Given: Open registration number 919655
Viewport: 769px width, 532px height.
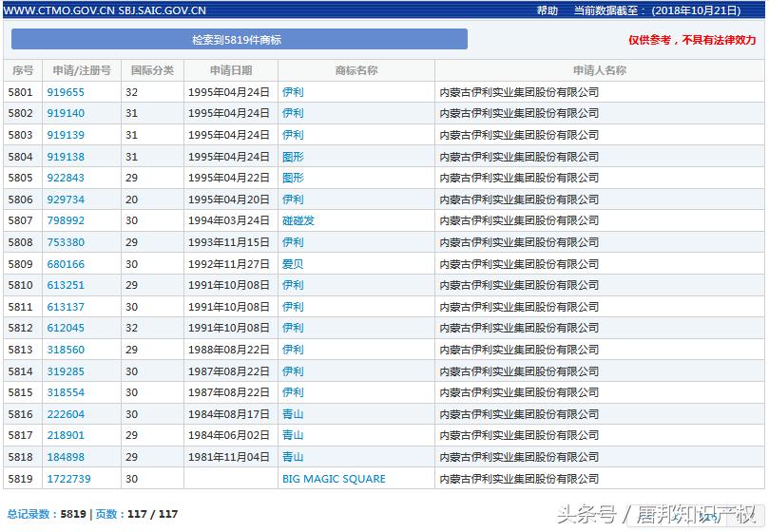Looking at the screenshot, I should coord(66,92).
